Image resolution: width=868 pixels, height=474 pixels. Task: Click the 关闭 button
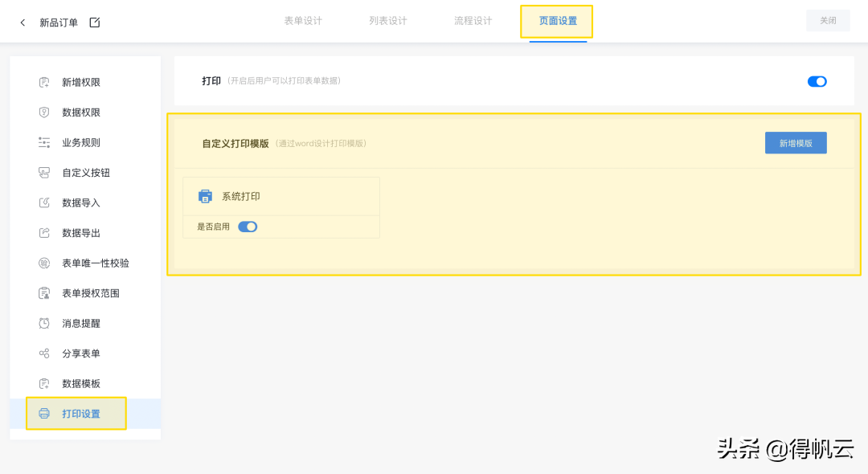[828, 21]
